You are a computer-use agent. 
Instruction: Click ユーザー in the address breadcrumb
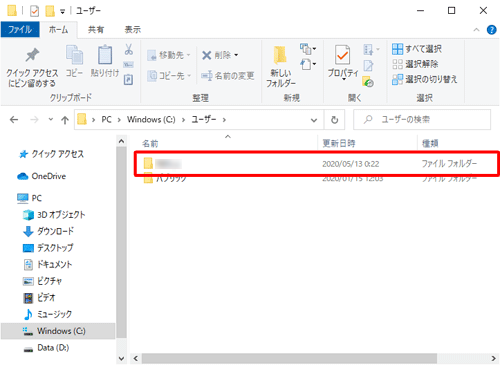click(x=204, y=120)
